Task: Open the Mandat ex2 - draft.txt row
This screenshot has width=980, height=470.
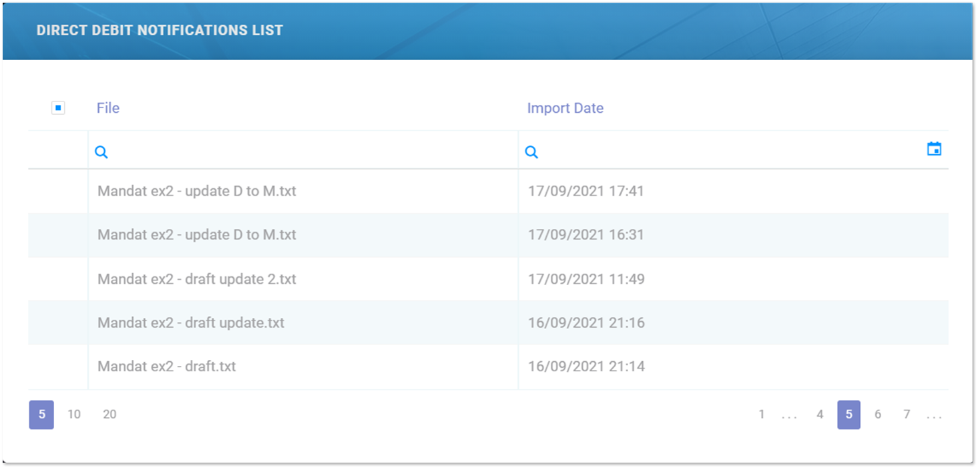Action: click(167, 367)
